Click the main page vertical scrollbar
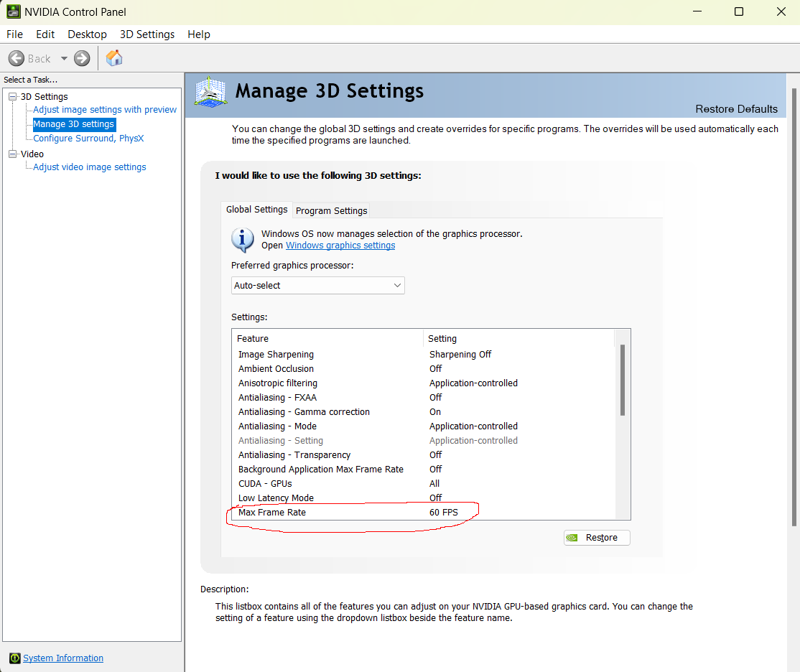 tap(794, 306)
